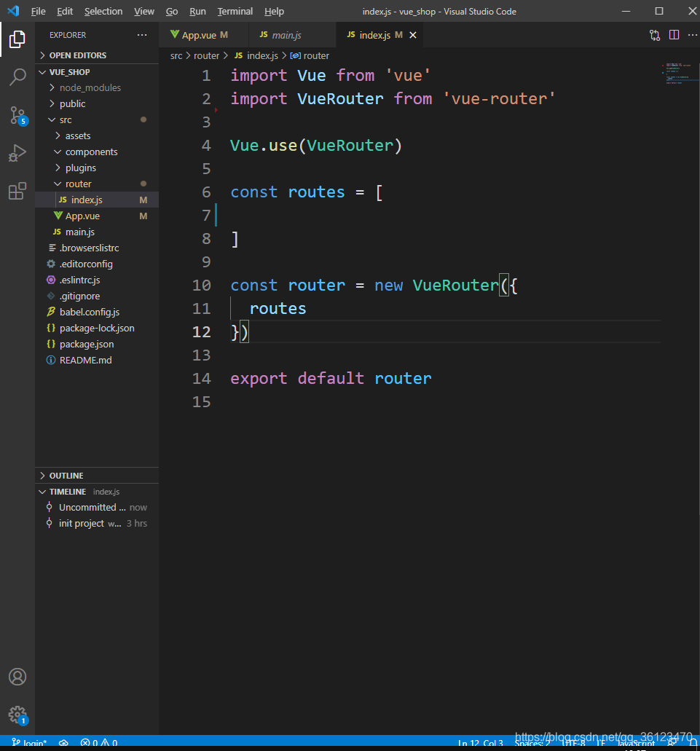
Task: Click router folder in the breadcrumb
Action: [x=206, y=55]
